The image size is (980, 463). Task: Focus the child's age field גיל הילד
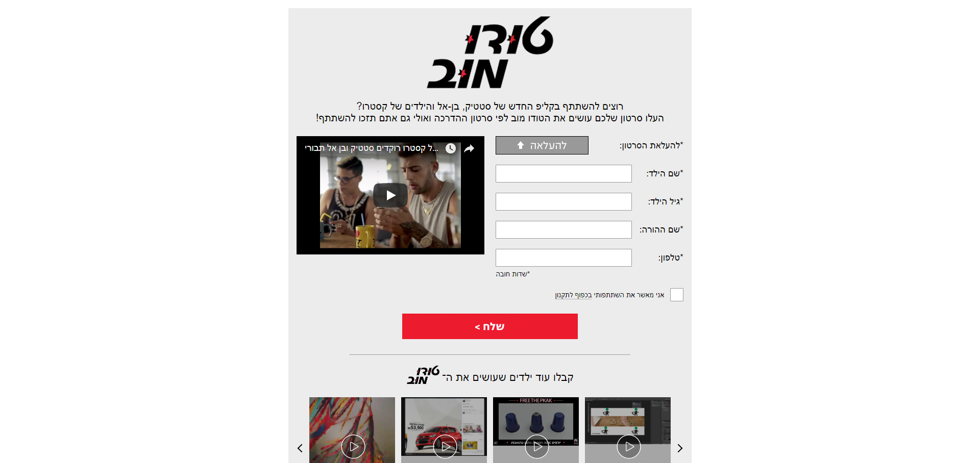(563, 201)
